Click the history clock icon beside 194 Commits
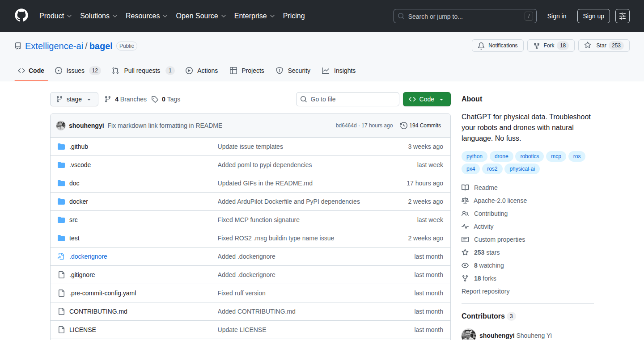 coord(404,126)
